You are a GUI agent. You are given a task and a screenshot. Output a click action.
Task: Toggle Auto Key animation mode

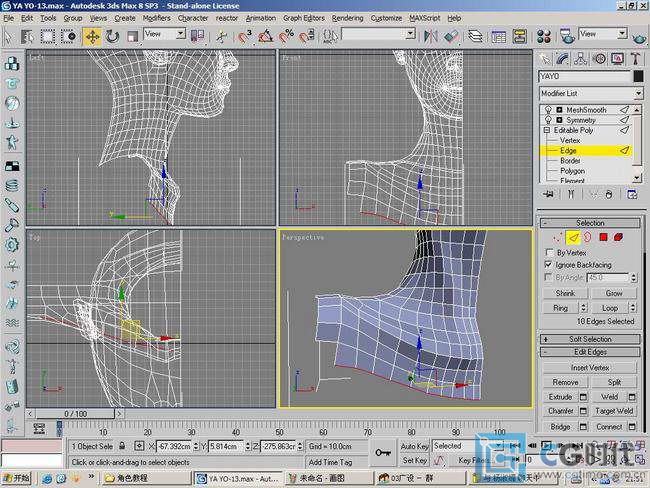click(x=414, y=446)
